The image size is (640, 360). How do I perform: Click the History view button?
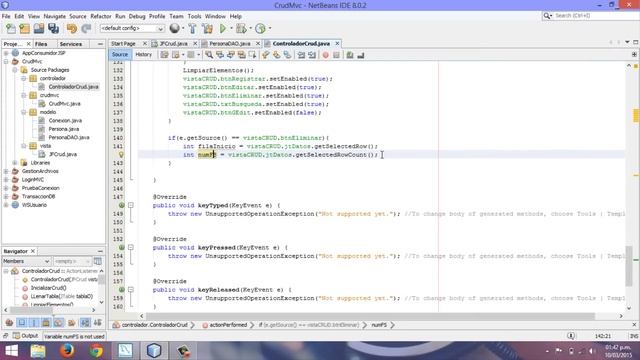tap(143, 55)
